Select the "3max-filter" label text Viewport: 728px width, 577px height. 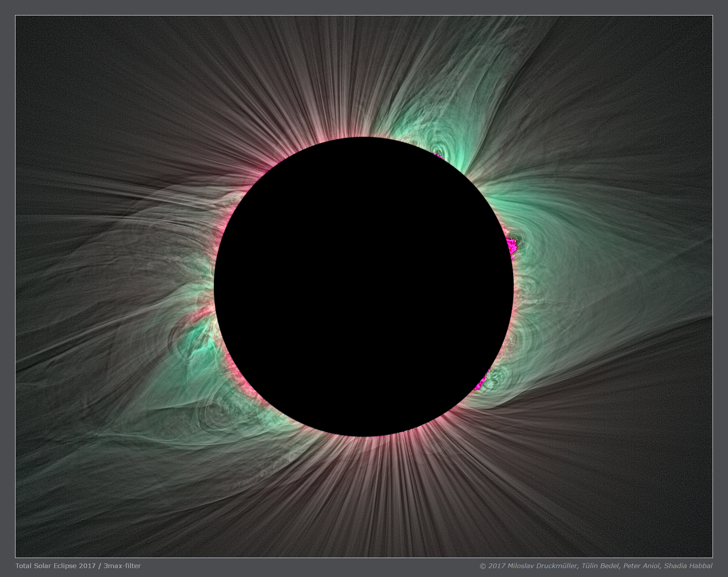pos(122,566)
